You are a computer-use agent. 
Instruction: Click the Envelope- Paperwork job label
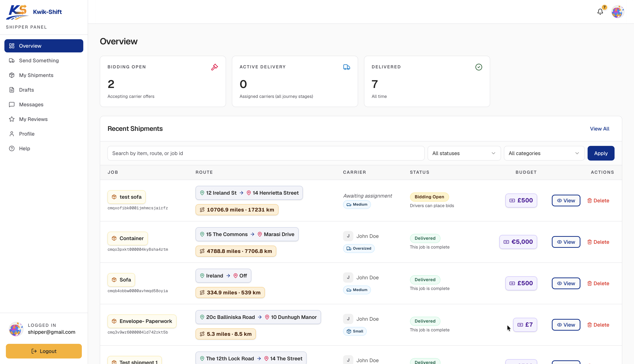pos(142,321)
